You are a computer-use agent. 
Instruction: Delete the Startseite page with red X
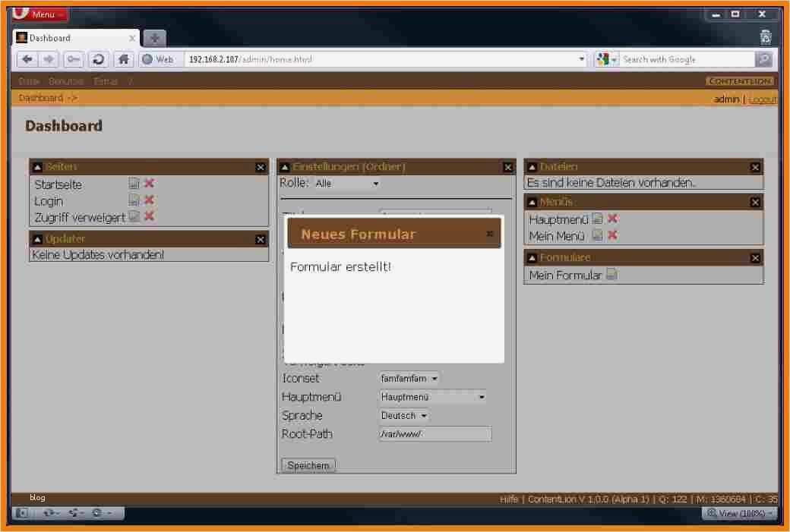tap(149, 184)
